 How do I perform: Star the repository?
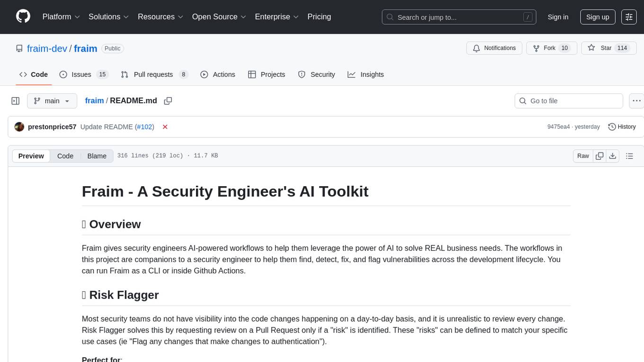click(608, 48)
